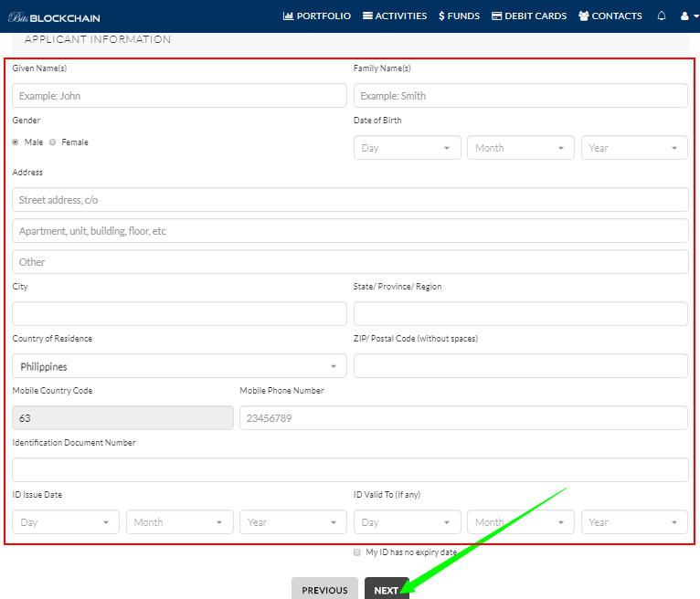Click the Other address field
The height and width of the screenshot is (599, 700).
pyautogui.click(x=350, y=262)
